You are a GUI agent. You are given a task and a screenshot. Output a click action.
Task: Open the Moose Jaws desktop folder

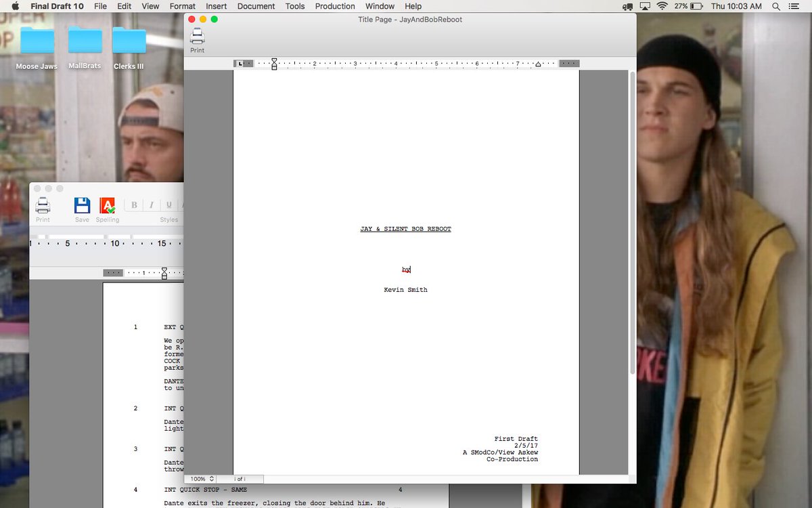point(37,41)
